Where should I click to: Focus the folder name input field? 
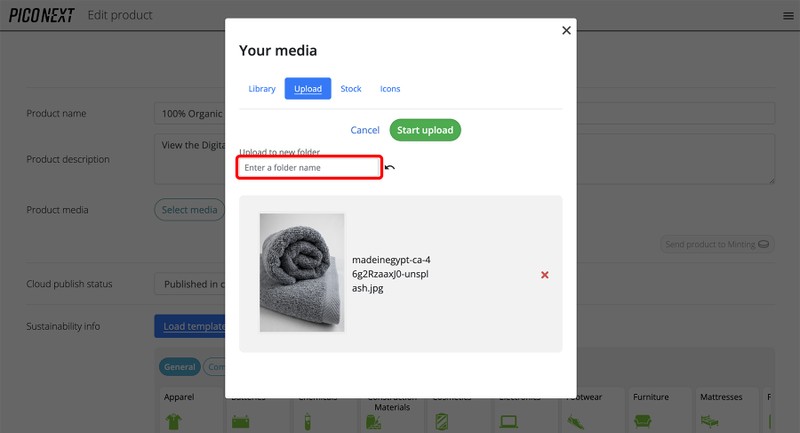(x=309, y=168)
